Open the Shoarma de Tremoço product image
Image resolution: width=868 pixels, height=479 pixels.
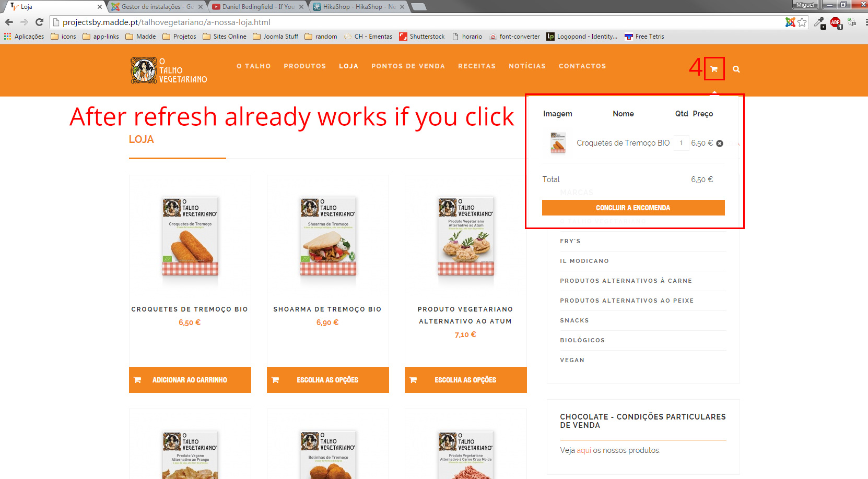328,236
